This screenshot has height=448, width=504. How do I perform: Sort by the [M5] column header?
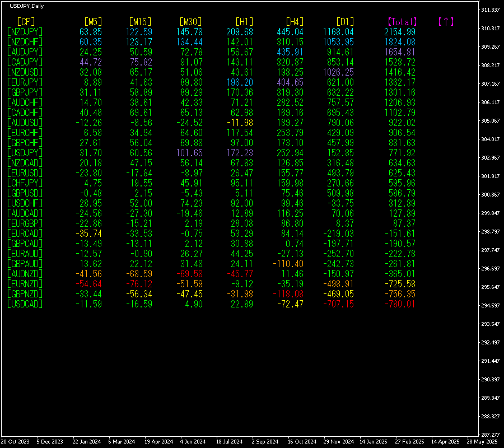click(93, 22)
